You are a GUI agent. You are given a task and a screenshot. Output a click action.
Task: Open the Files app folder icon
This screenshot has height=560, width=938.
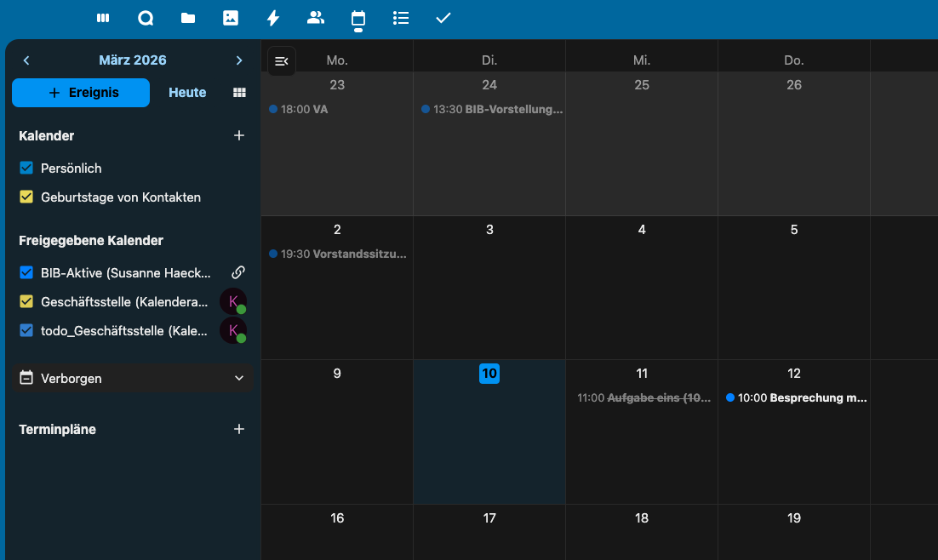tap(188, 18)
